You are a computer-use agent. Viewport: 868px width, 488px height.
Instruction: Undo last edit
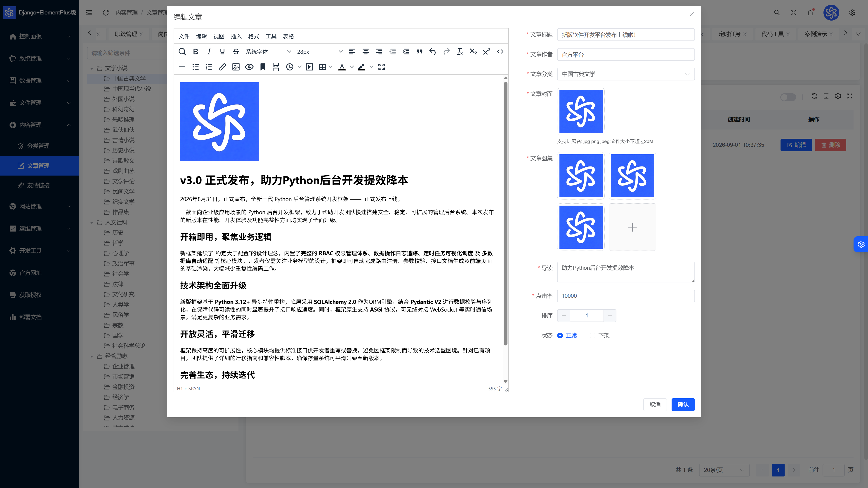point(433,52)
